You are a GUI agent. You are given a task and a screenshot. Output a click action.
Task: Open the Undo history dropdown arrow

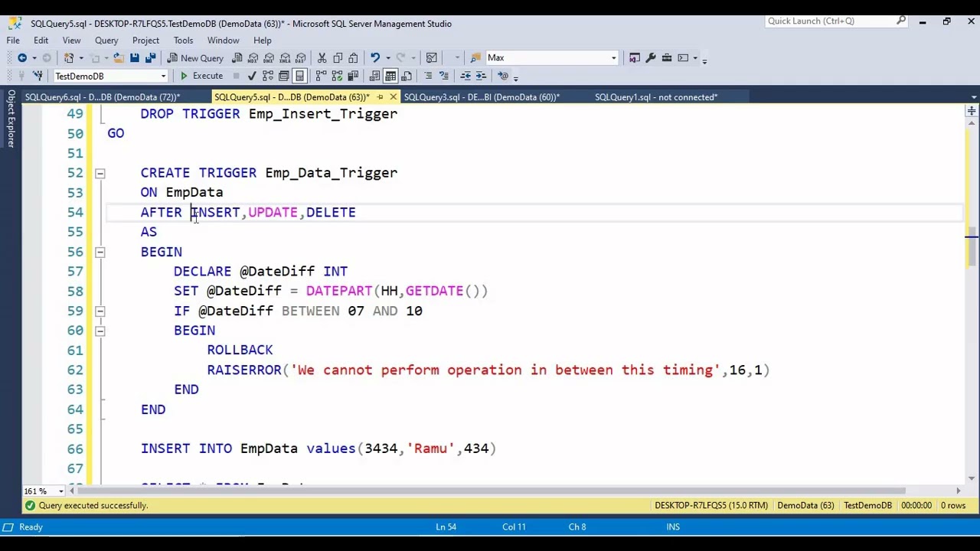click(x=387, y=57)
